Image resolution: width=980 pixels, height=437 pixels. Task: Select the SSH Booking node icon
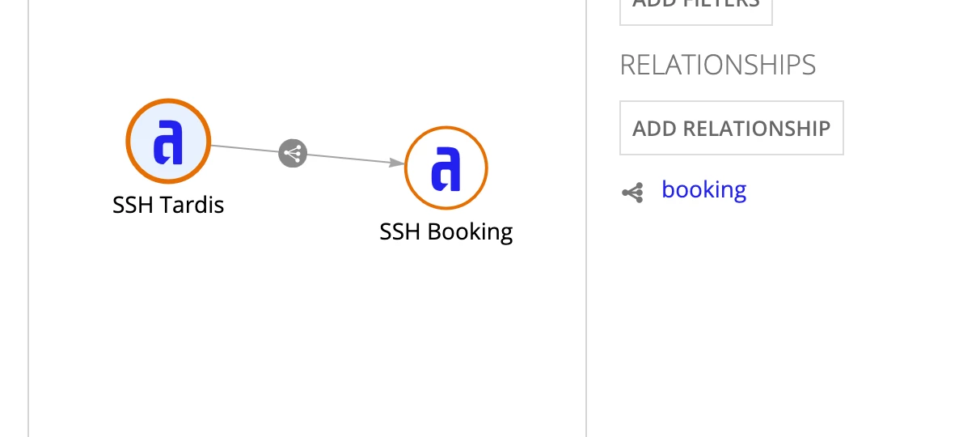(x=446, y=168)
